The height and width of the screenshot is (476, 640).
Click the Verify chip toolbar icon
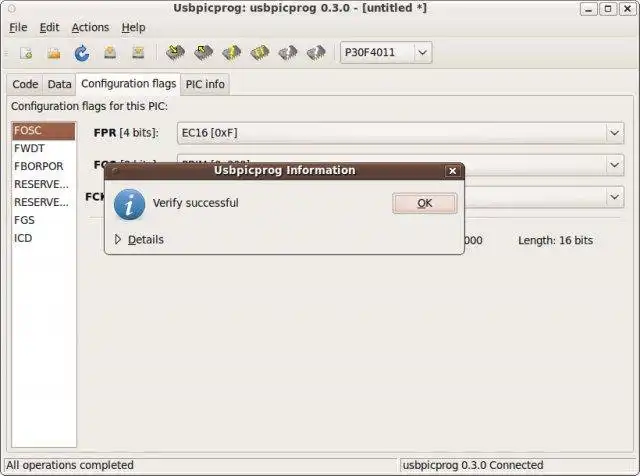point(231,52)
